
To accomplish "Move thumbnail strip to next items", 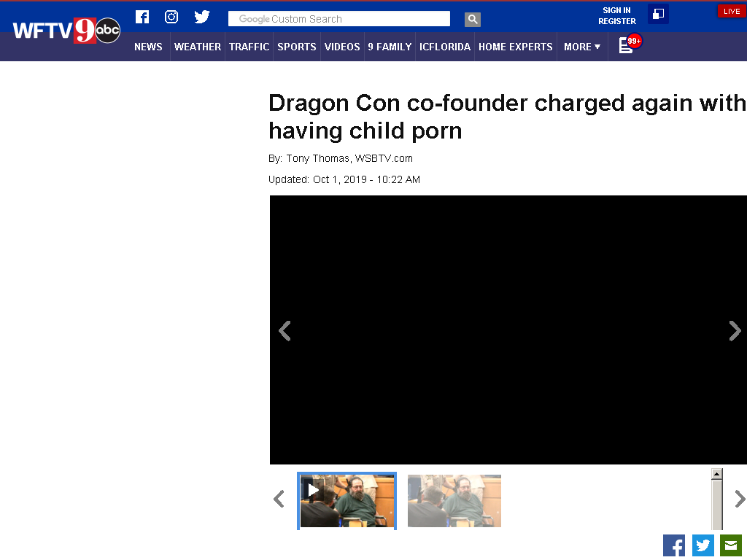I will (740, 499).
